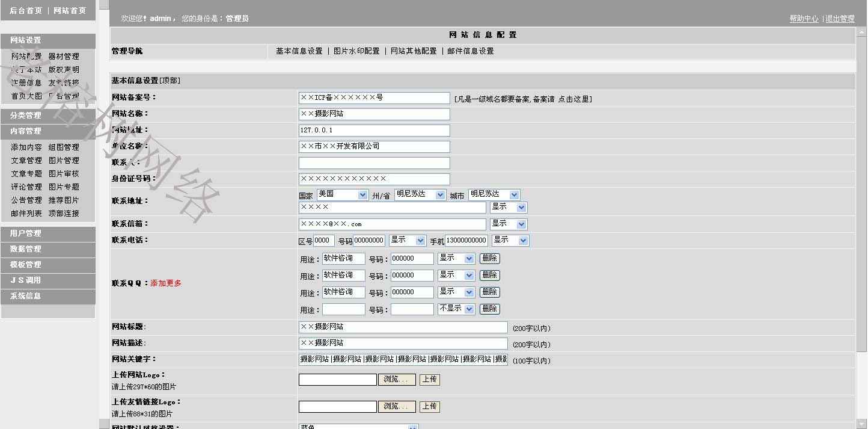
Task: Click 点击这里 link beside 备案号 field
Action: (574, 99)
